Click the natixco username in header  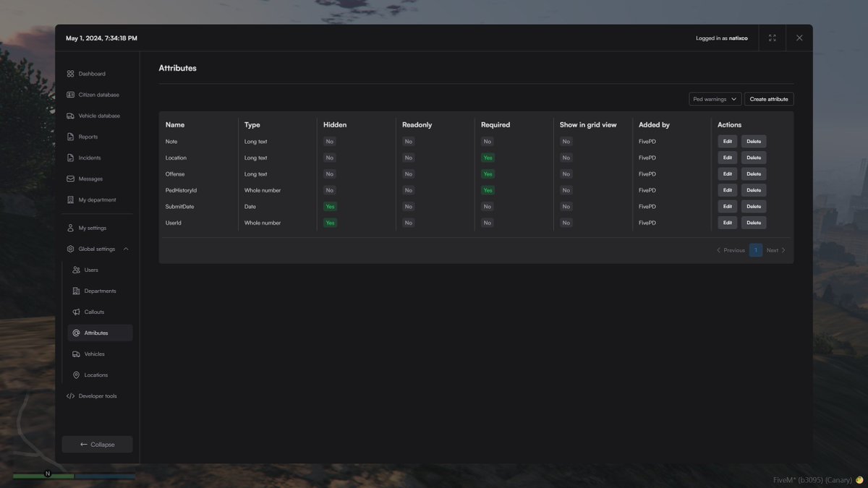pos(739,38)
